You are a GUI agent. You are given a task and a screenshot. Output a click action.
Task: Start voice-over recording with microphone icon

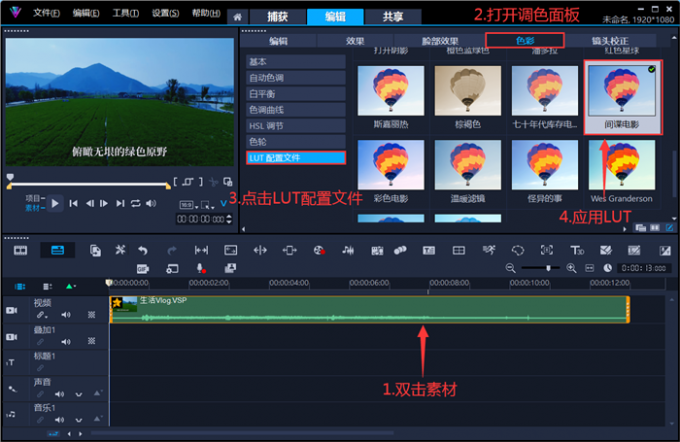click(x=201, y=269)
